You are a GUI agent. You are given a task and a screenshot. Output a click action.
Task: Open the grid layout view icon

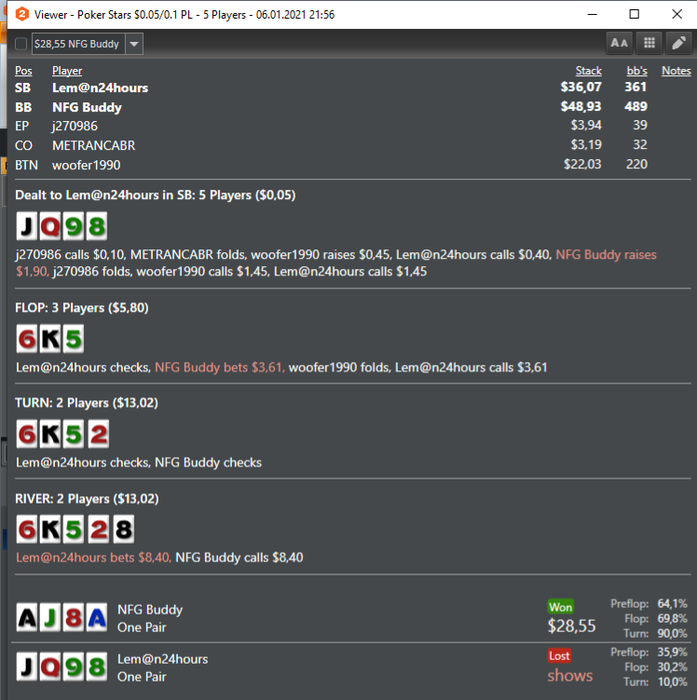pyautogui.click(x=649, y=43)
